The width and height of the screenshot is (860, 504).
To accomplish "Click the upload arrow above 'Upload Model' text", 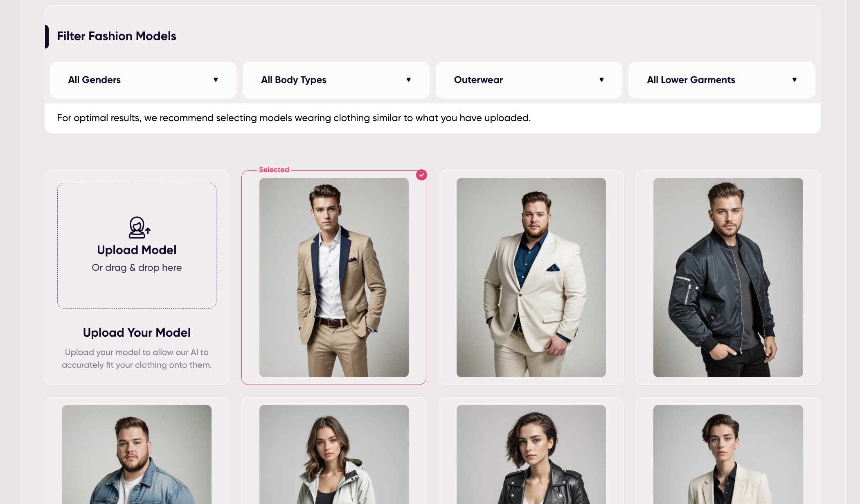I will [147, 229].
